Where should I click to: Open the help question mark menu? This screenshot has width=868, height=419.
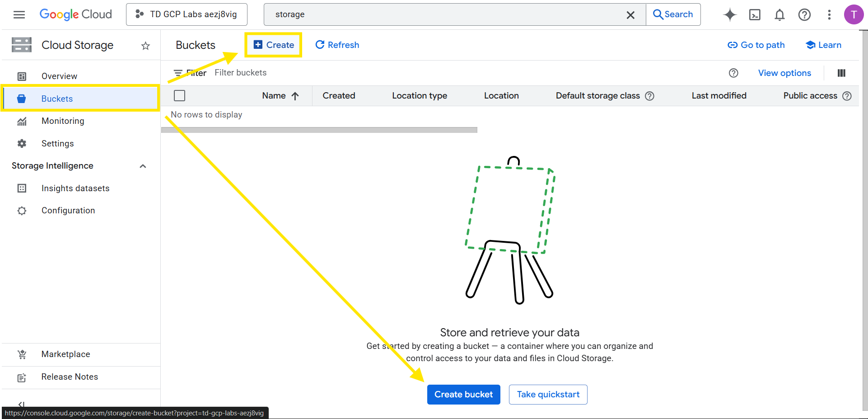tap(804, 14)
